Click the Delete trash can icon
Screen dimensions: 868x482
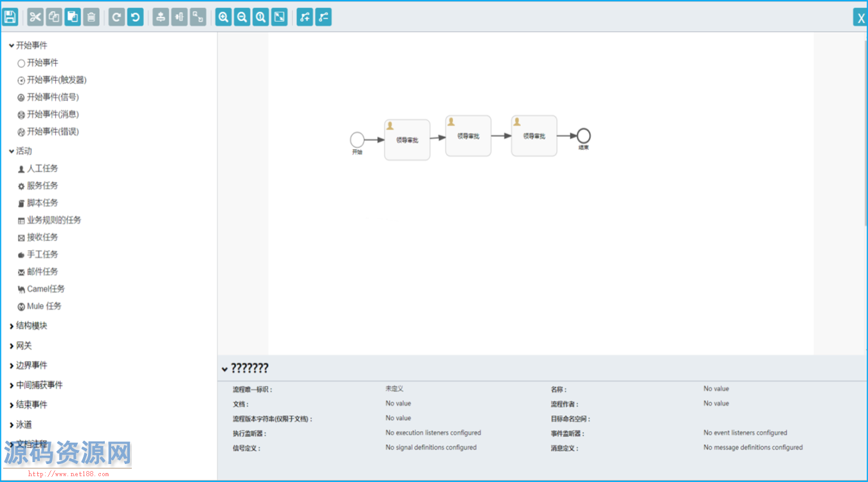[x=91, y=17]
